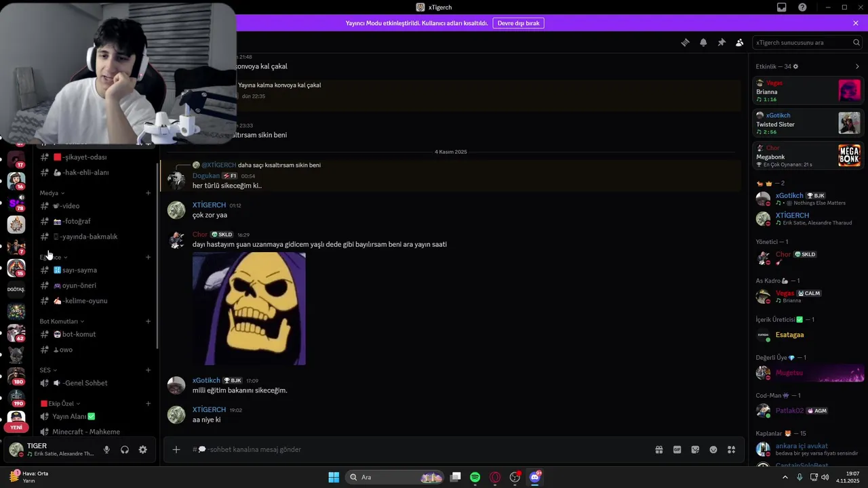The width and height of the screenshot is (868, 488).
Task: Open the kelime-oyunu channel
Action: pos(97,301)
